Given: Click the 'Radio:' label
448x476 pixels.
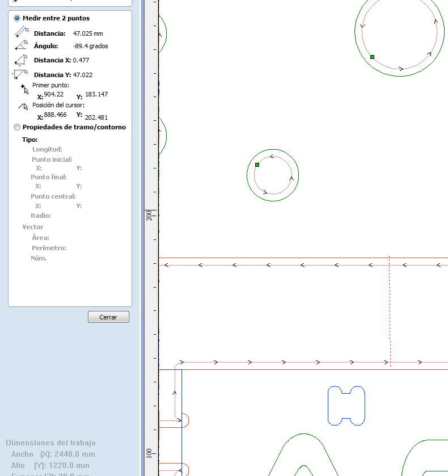Looking at the screenshot, I should click(x=41, y=216).
